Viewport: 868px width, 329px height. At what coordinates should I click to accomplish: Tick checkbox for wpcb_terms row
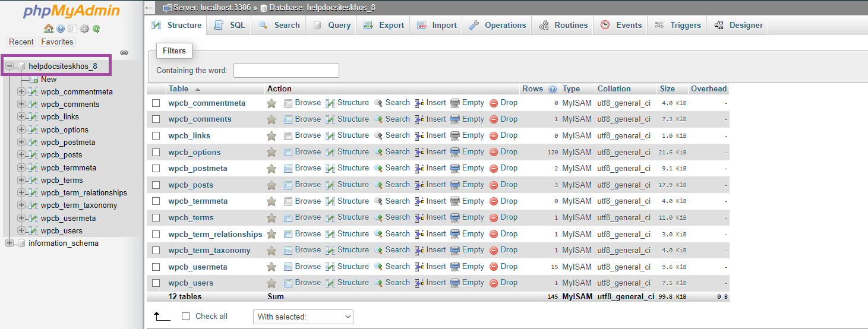pos(156,218)
